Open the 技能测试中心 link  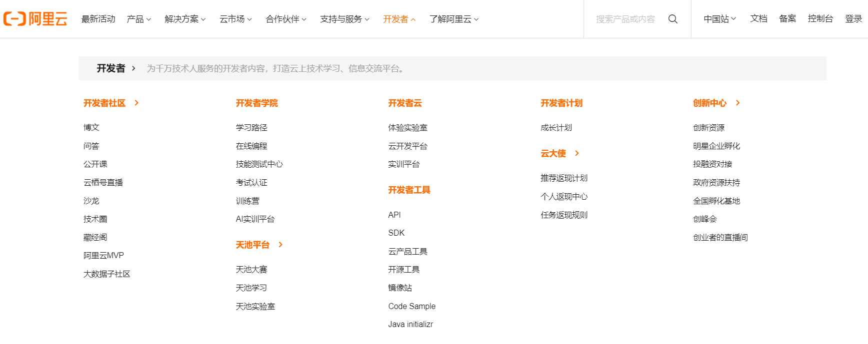point(259,164)
